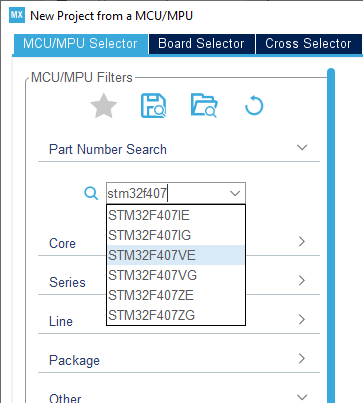This screenshot has width=363, height=403.
Task: Select STM32F407ZG from the suggestions
Action: [x=176, y=315]
